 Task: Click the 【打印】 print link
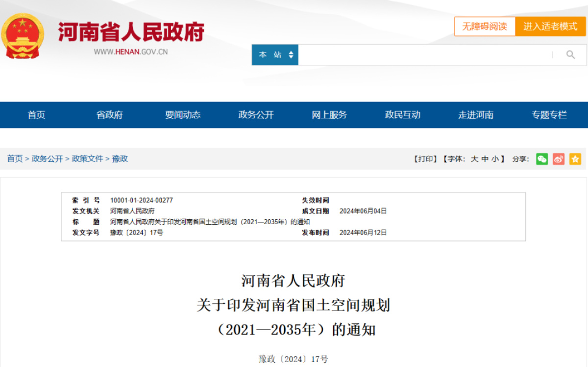click(x=425, y=159)
